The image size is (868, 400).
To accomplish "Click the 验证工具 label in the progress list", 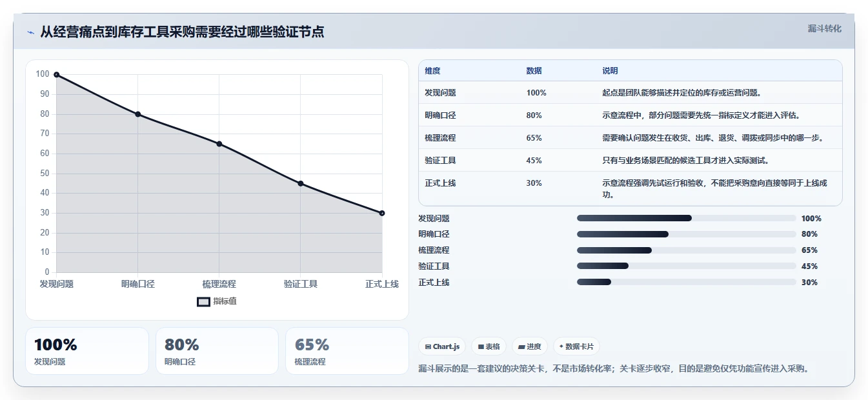I will 434,266.
